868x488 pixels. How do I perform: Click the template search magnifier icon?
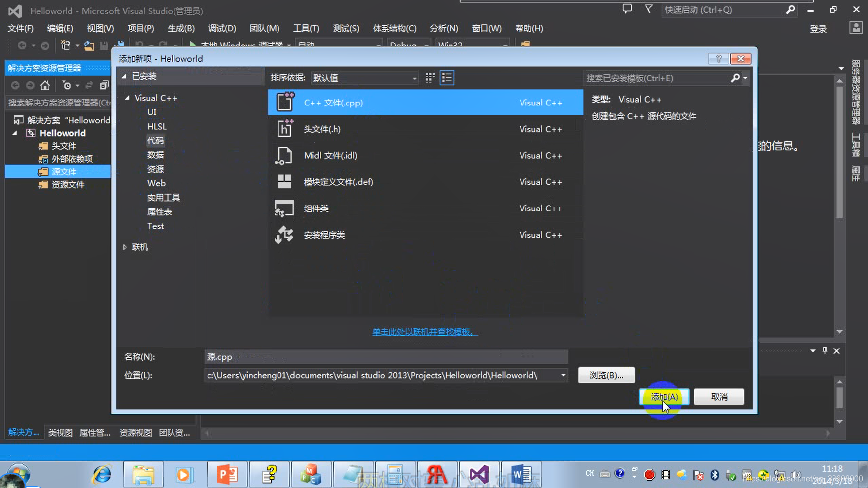coord(735,78)
